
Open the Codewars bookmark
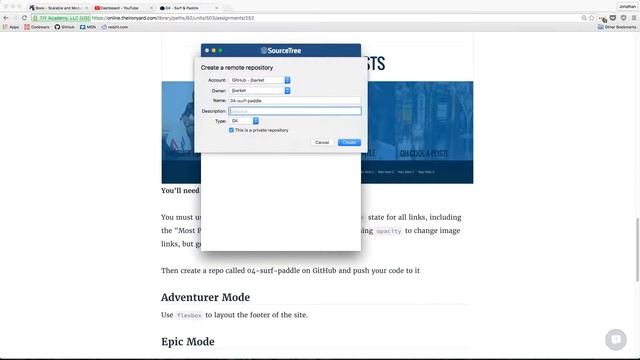[x=37, y=27]
